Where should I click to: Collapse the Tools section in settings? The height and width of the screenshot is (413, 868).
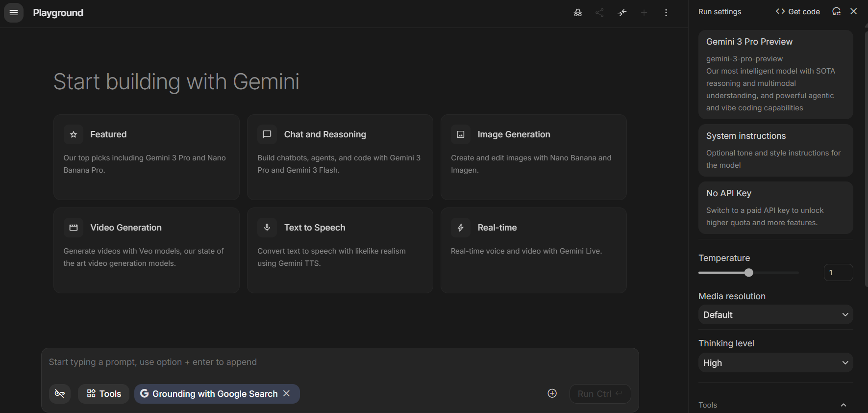843,405
